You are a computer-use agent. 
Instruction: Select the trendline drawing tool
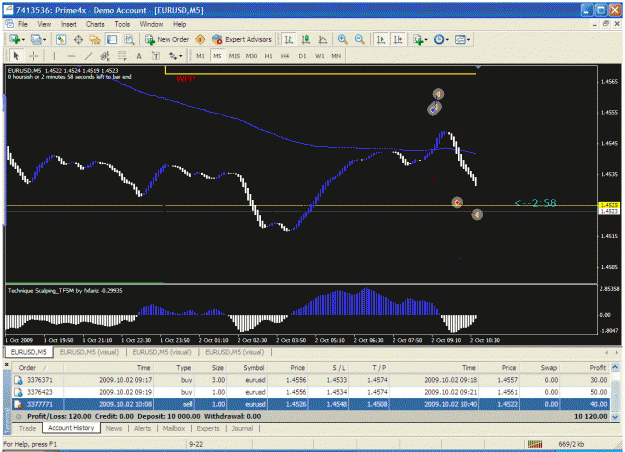(88, 56)
